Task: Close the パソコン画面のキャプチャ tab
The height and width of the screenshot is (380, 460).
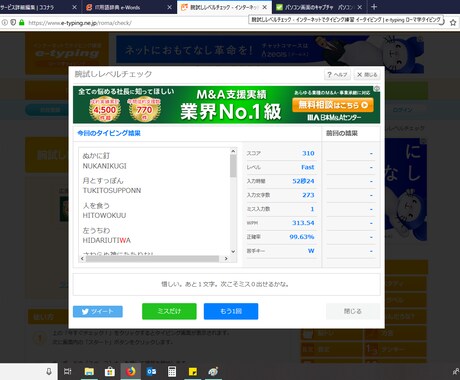Action: pyautogui.click(x=360, y=7)
